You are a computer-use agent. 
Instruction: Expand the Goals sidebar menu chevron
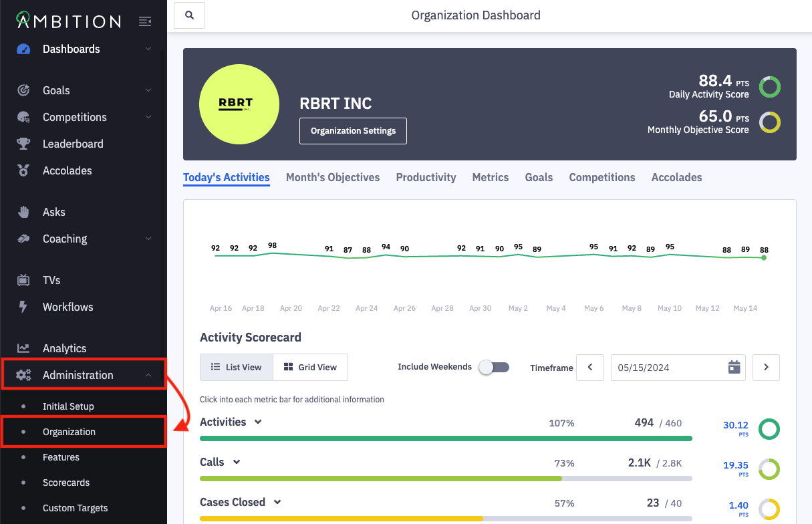pyautogui.click(x=148, y=90)
